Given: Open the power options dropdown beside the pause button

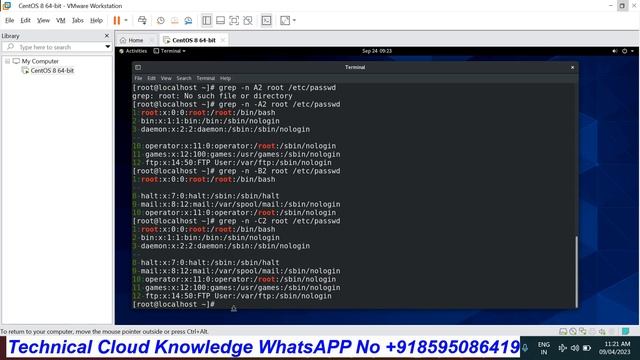Looking at the screenshot, I should point(126,20).
